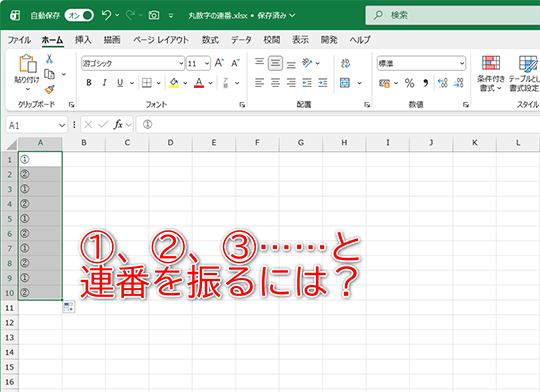
Task: Open the ファイル tab
Action: [19, 40]
